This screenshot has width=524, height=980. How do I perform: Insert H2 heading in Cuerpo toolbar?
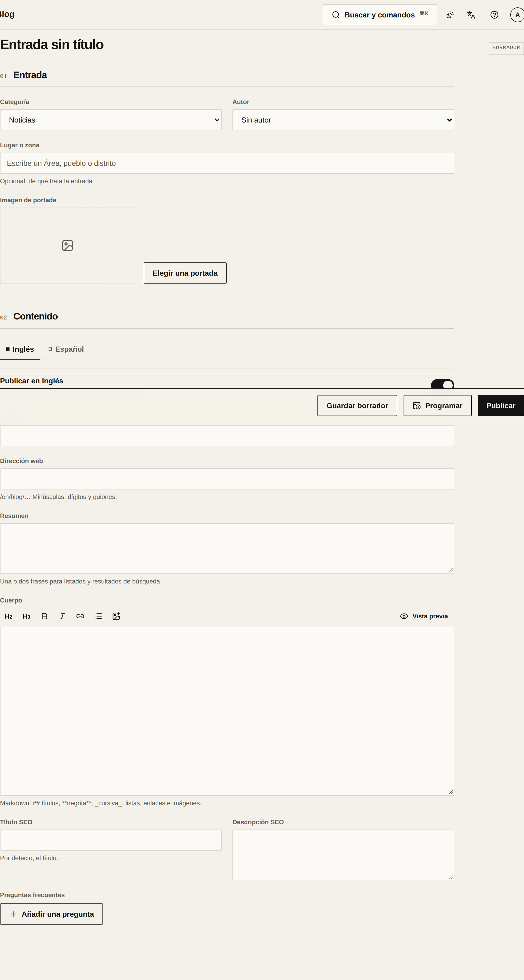pos(8,616)
